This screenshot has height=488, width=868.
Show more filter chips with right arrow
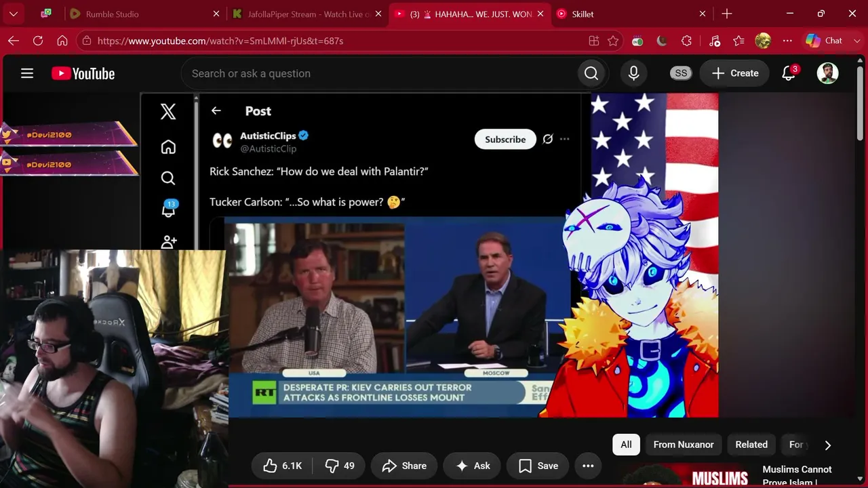[827, 445]
